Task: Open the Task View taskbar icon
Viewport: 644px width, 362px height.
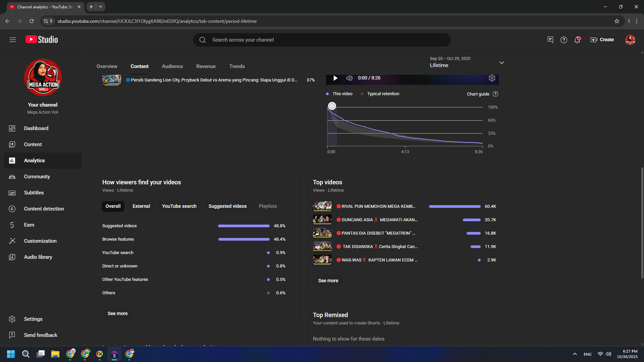Action: click(41, 354)
